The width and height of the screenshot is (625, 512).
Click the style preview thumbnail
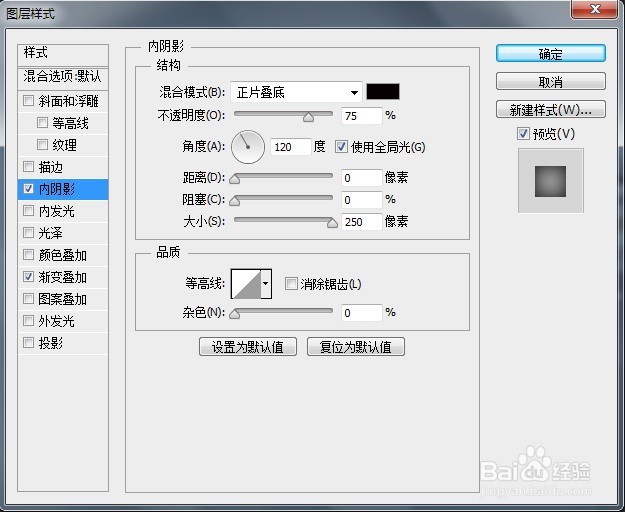click(x=550, y=181)
